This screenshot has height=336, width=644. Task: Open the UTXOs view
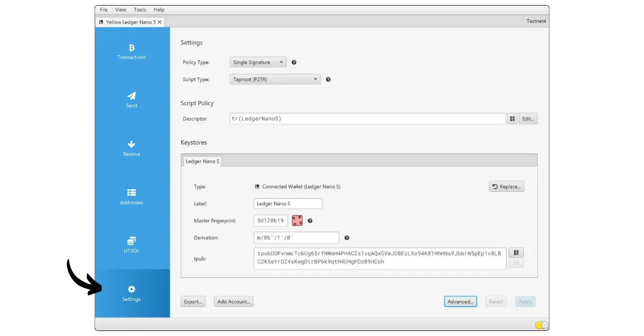coord(131,245)
